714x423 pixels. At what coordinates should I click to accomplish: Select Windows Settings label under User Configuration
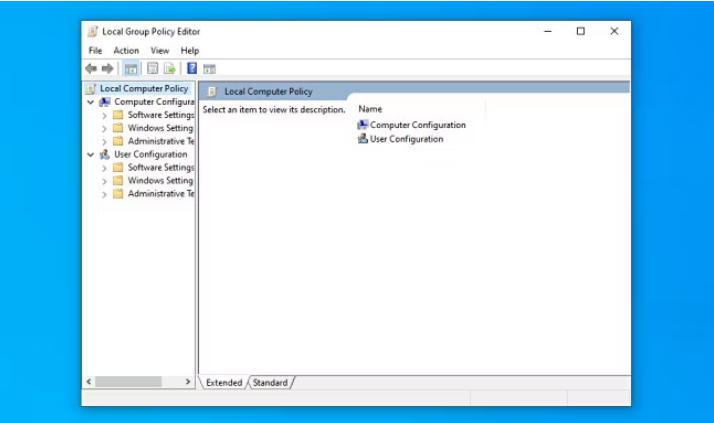coord(160,180)
